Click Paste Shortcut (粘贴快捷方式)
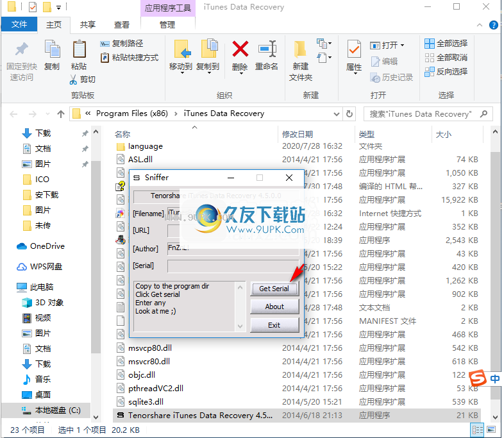Screen dimensions: 504x438 click(x=130, y=58)
